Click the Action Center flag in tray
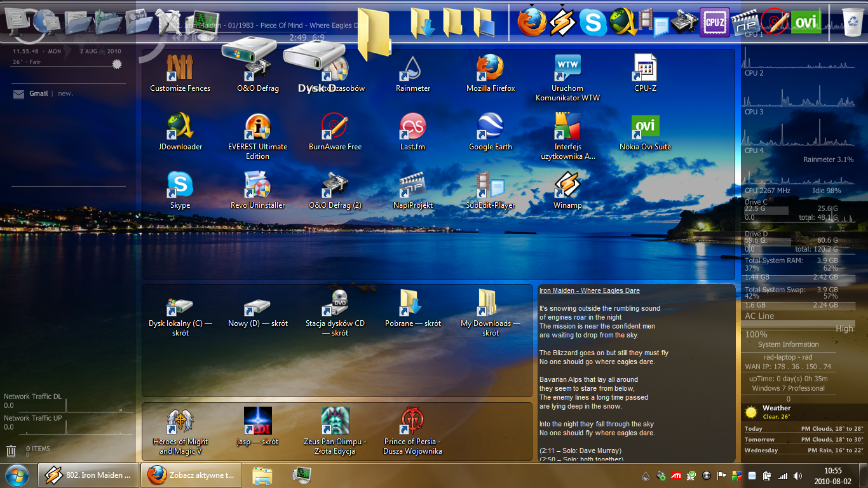Screen dimensions: 868x488 [721, 475]
